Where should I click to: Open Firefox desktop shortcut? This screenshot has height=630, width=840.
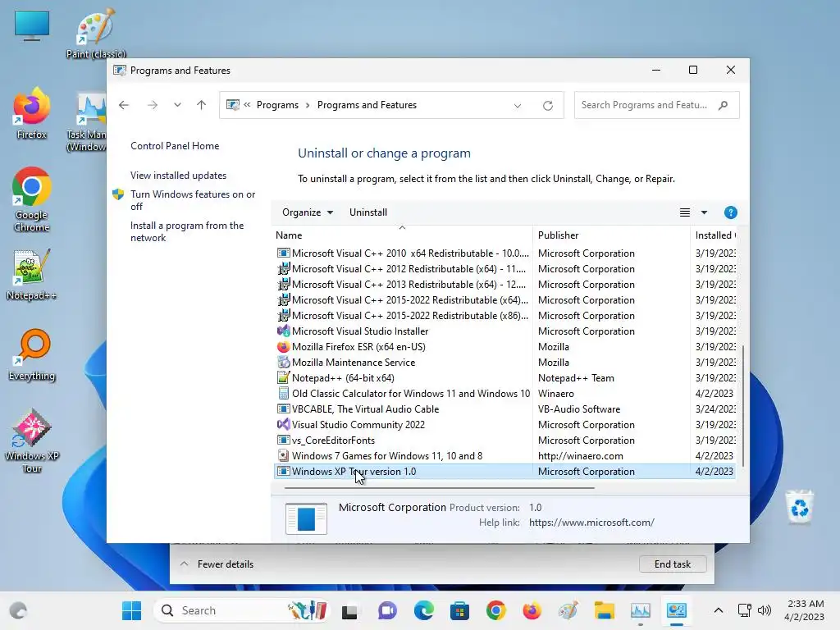pyautogui.click(x=31, y=113)
